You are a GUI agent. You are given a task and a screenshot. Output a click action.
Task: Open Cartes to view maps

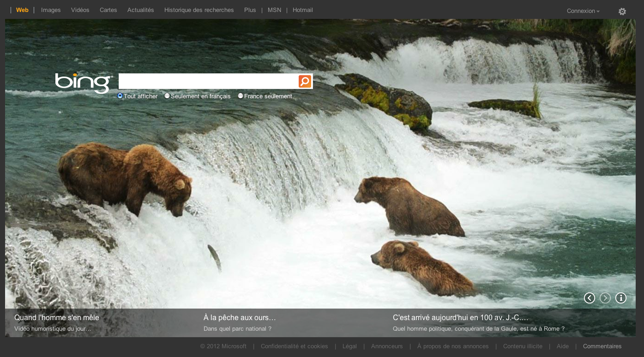[x=108, y=10]
